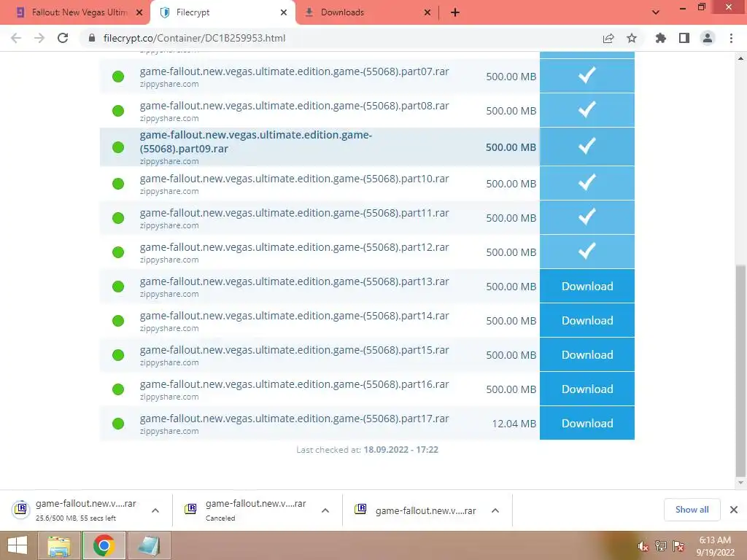747x560 pixels.
Task: Open the Chrome three-dot menu
Action: pyautogui.click(x=731, y=38)
